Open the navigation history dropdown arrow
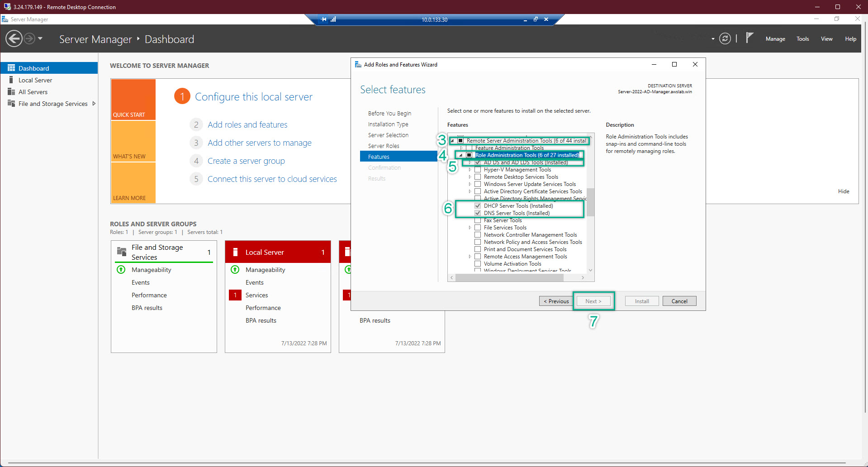 [40, 38]
